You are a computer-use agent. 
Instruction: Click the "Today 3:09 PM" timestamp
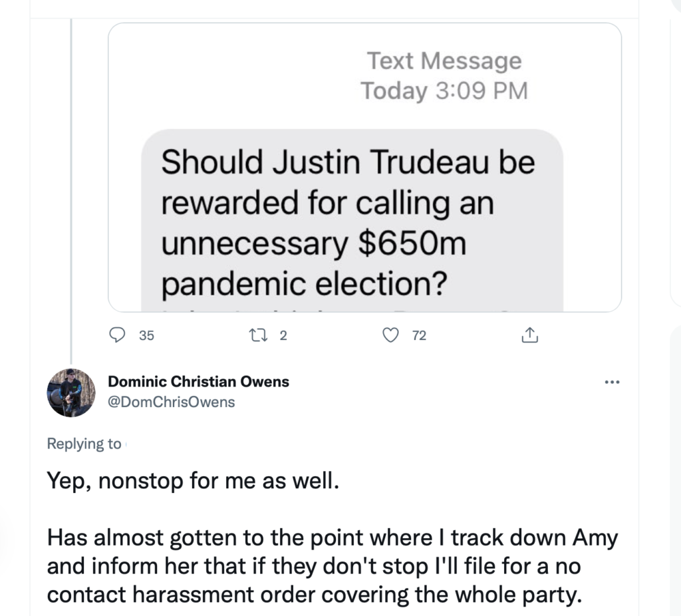click(x=444, y=90)
